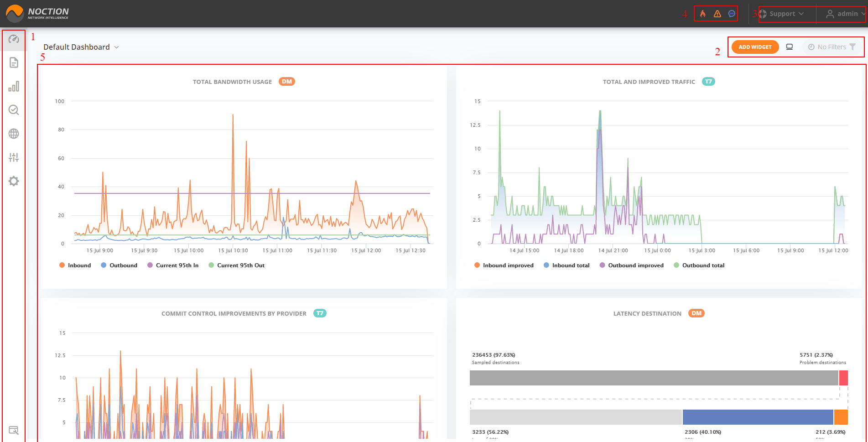
Task: Click the DM badge beside Total Bandwidth Usage
Action: [287, 82]
